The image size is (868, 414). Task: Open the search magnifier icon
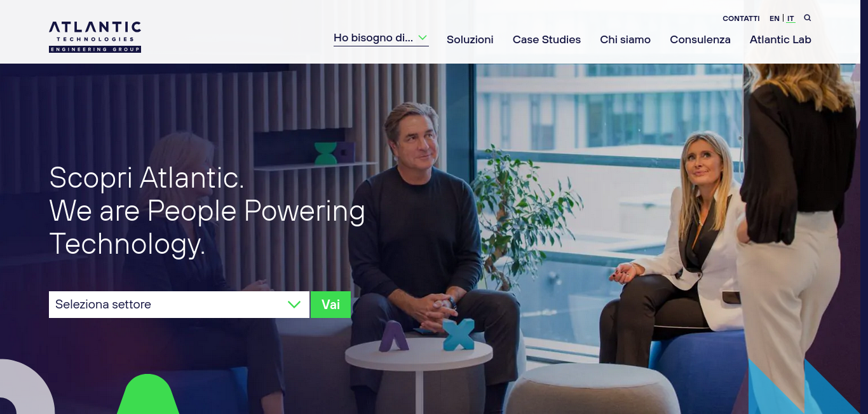click(x=808, y=18)
